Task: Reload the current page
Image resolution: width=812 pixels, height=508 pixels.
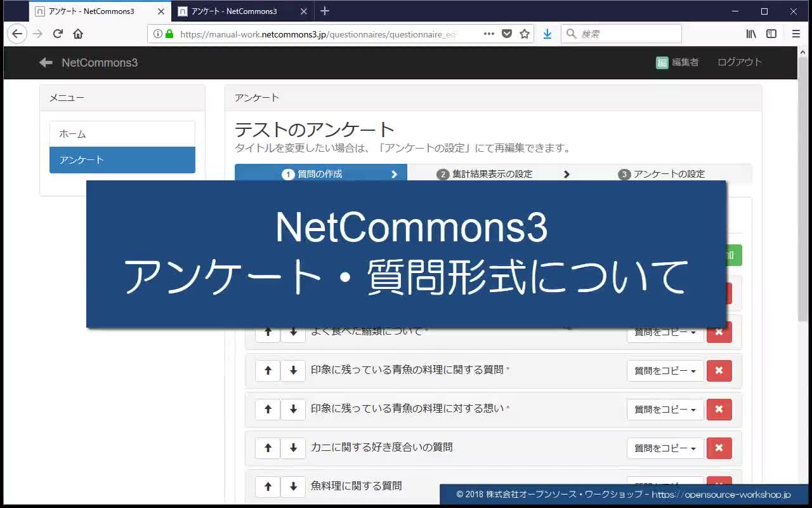Action: coord(58,34)
